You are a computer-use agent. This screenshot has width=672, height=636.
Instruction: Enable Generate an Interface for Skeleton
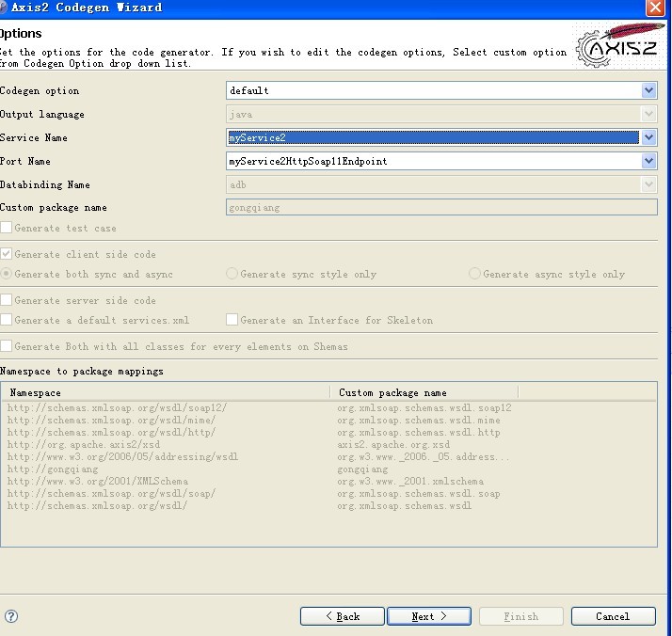pyautogui.click(x=232, y=320)
